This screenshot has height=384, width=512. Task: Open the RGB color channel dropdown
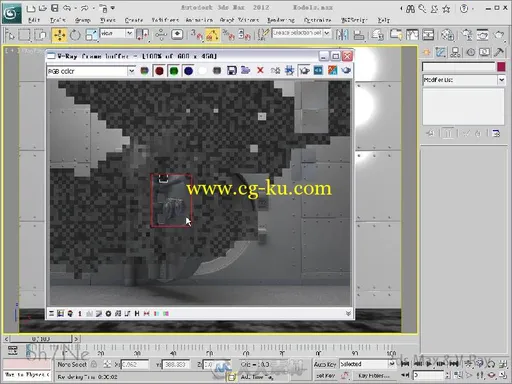[x=91, y=71]
